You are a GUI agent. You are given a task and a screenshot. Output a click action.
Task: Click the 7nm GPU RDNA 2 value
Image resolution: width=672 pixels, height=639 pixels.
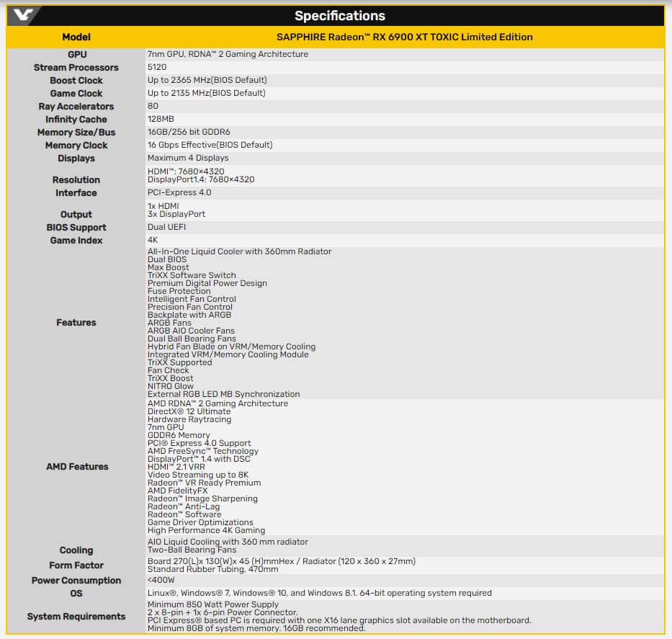pyautogui.click(x=228, y=55)
